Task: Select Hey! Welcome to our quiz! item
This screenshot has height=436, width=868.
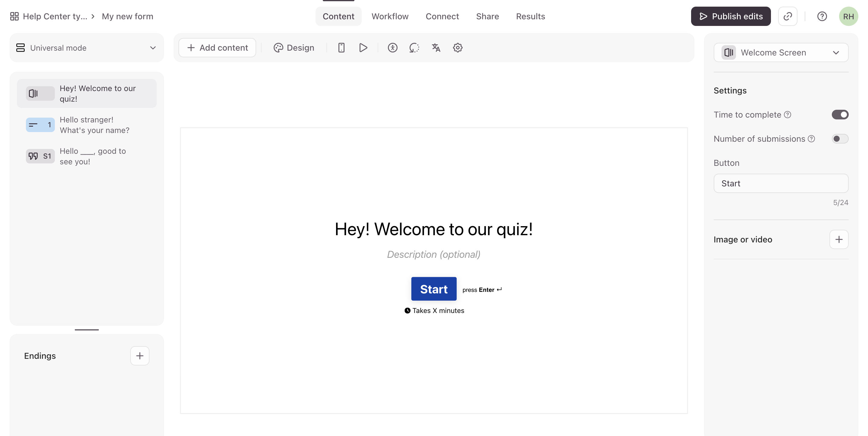Action: pyautogui.click(x=86, y=93)
